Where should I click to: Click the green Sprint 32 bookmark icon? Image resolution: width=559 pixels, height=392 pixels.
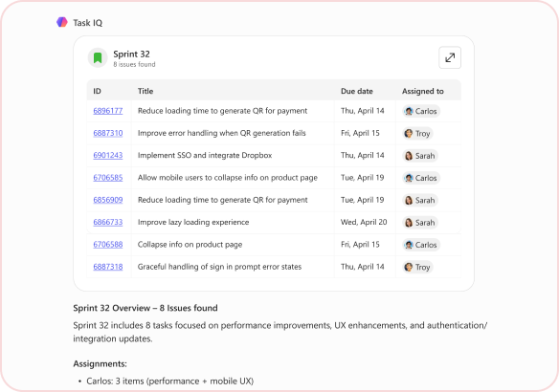point(98,57)
